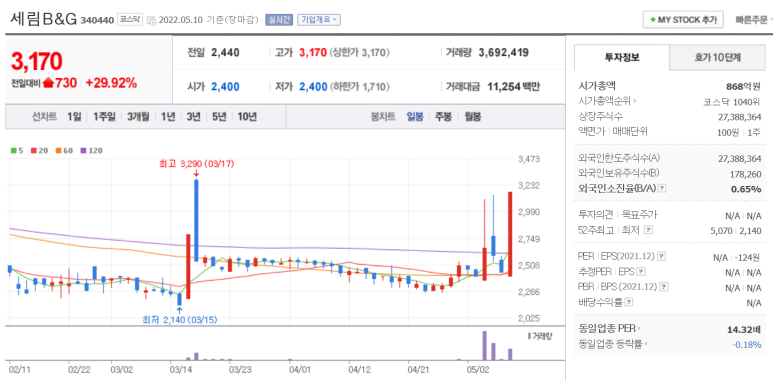Click the 코스닥 market badge
The width and height of the screenshot is (773, 381).
(x=131, y=20)
